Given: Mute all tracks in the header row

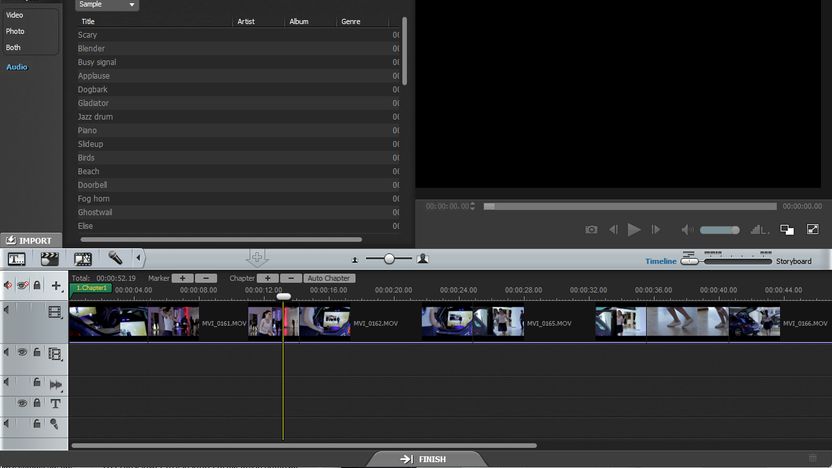Looking at the screenshot, I should tap(8, 285).
